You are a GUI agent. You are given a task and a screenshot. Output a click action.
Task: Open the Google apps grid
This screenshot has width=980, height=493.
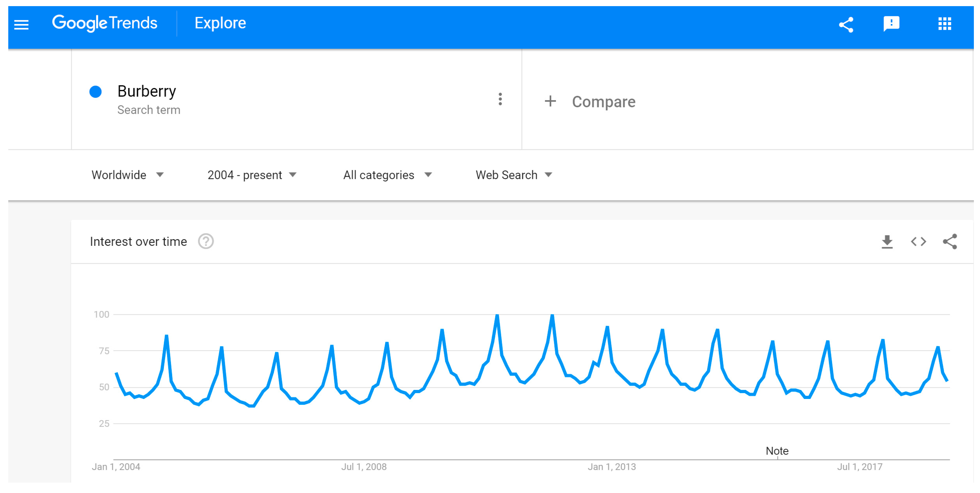click(x=944, y=24)
